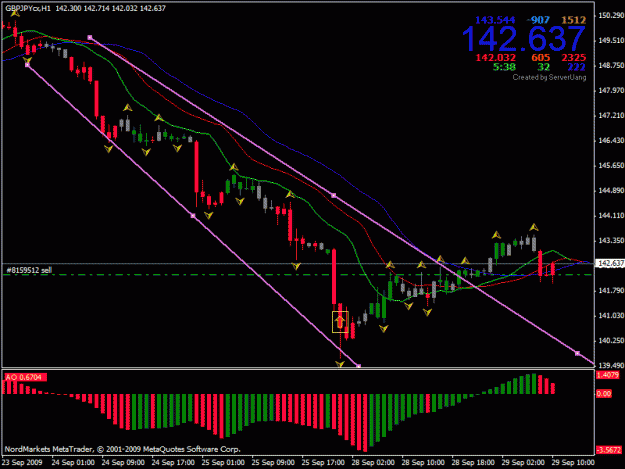Viewport: 625px width, 469px height.
Task: Click the 139.490 price axis label
Action: click(611, 365)
